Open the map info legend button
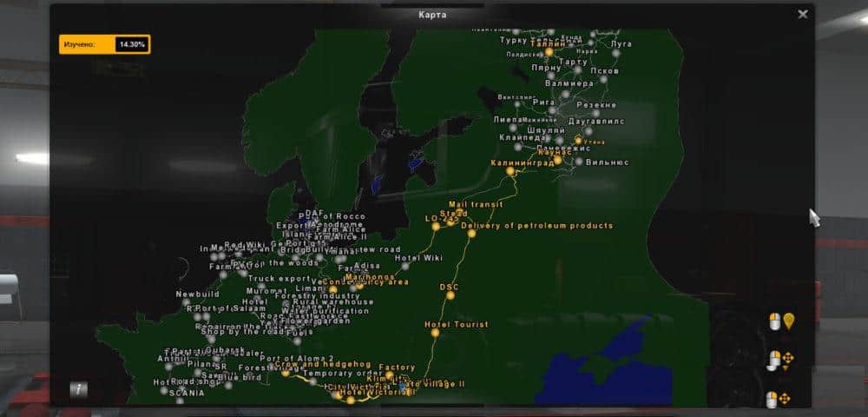 tap(79, 388)
